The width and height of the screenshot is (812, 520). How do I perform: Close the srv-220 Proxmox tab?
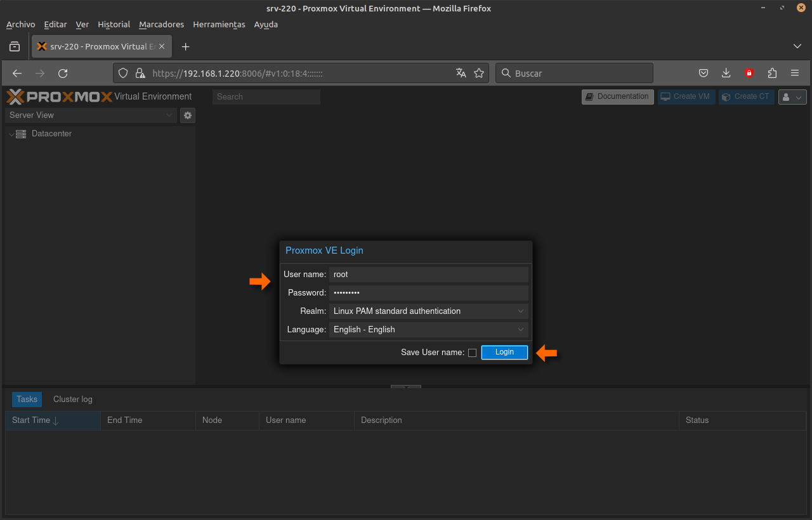tap(162, 46)
